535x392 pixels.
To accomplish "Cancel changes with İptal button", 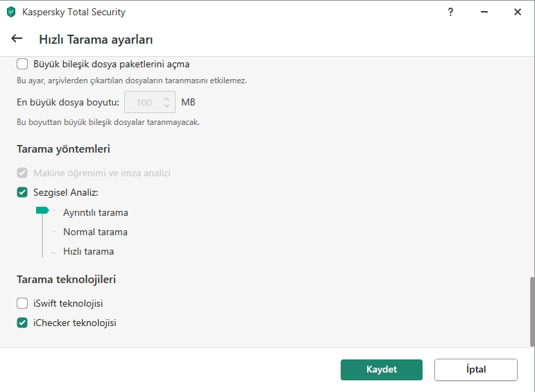I will 475,370.
